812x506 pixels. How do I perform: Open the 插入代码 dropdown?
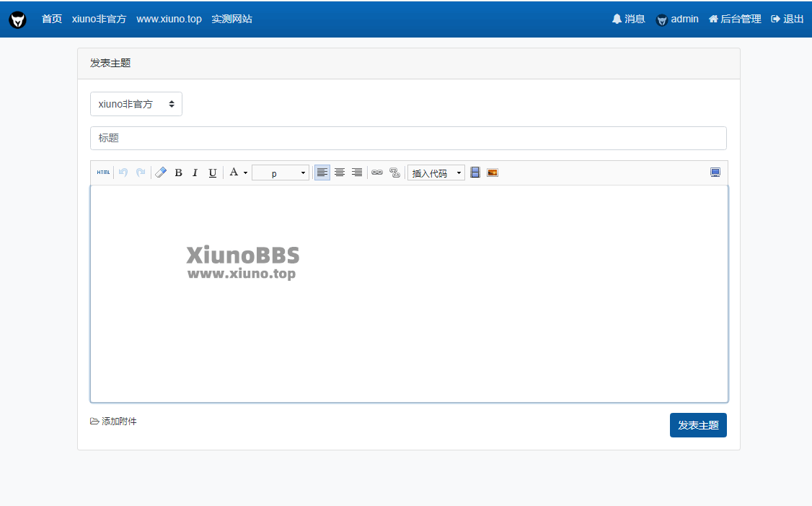pyautogui.click(x=436, y=173)
